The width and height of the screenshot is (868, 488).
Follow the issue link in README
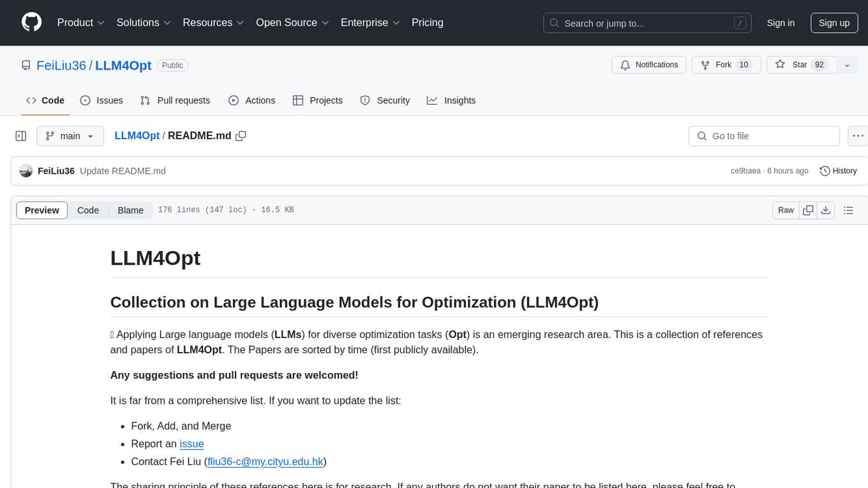coord(191,443)
